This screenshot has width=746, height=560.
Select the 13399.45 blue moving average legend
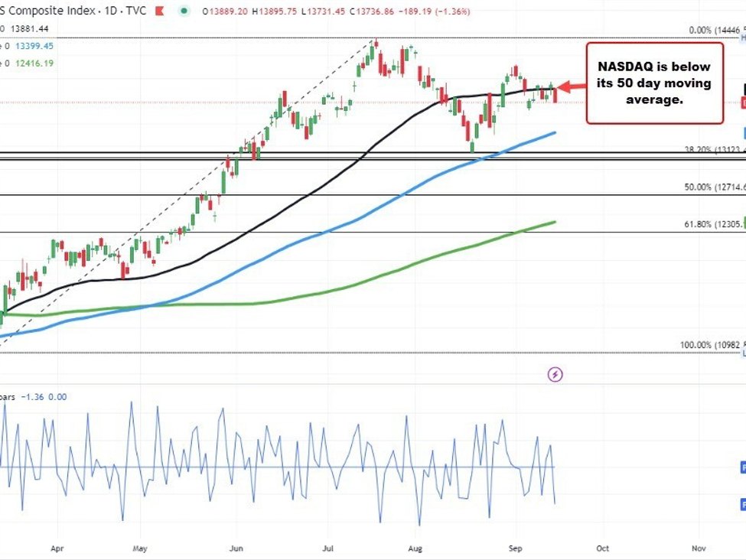pyautogui.click(x=36, y=45)
